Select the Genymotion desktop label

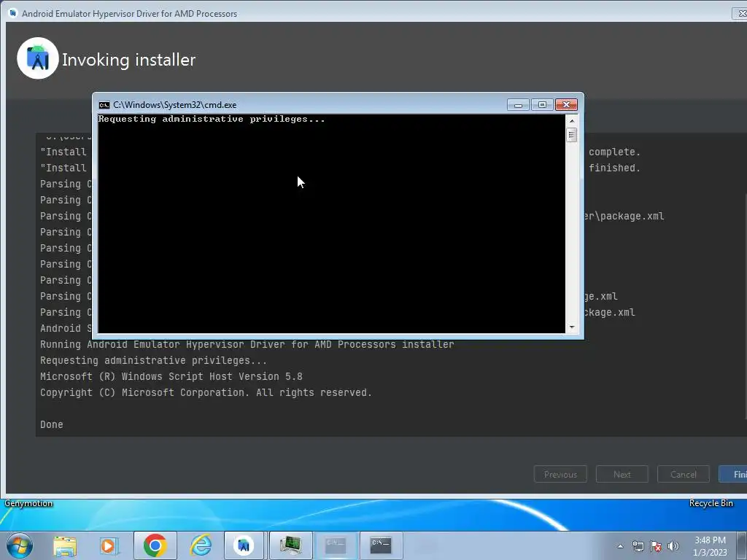[x=28, y=503]
